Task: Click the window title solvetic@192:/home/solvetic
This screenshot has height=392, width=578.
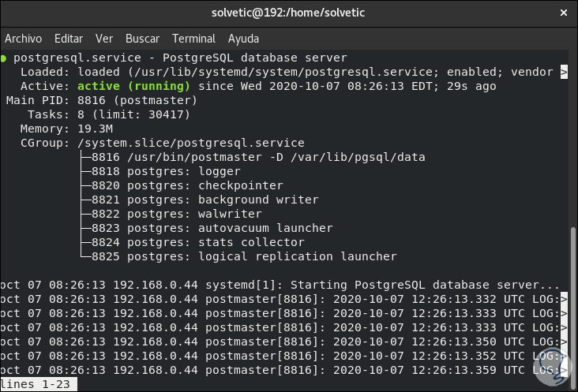Action: tap(288, 13)
